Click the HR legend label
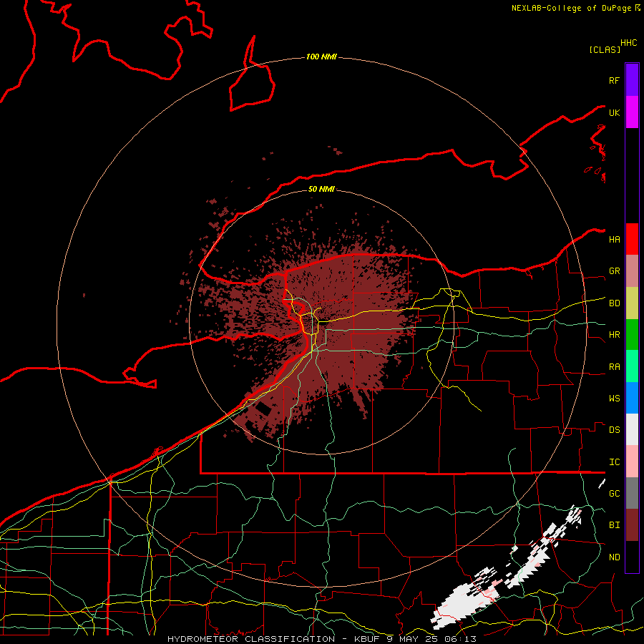 pyautogui.click(x=614, y=335)
